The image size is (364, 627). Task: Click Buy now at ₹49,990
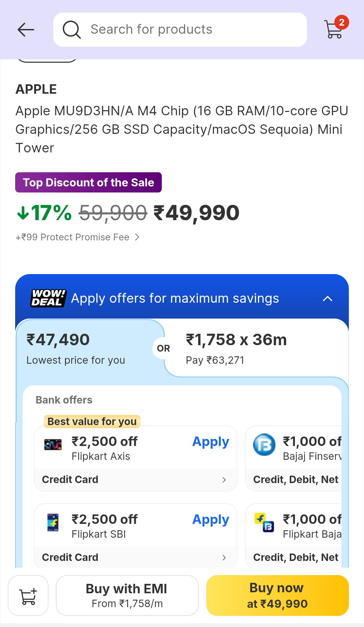tap(277, 595)
